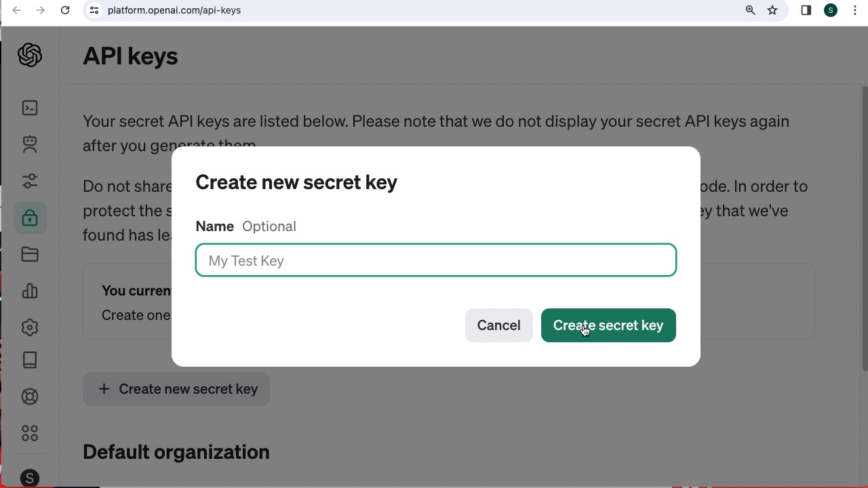Screen dimensions: 868x488
Task: Open the Files folder icon
Action: coord(30,254)
